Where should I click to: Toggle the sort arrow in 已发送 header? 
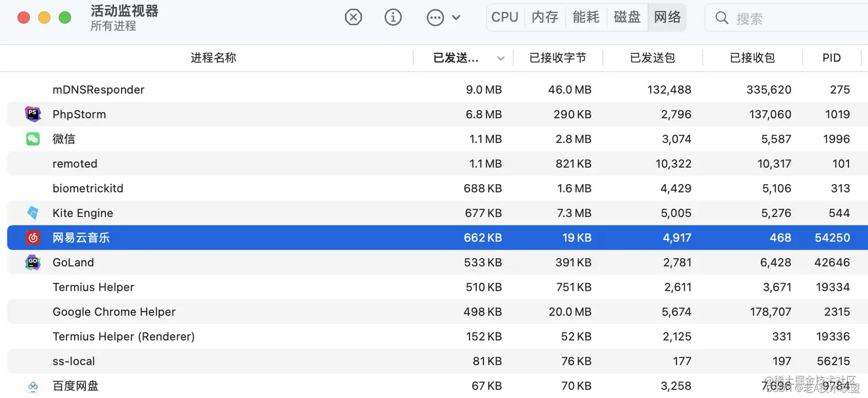[501, 58]
